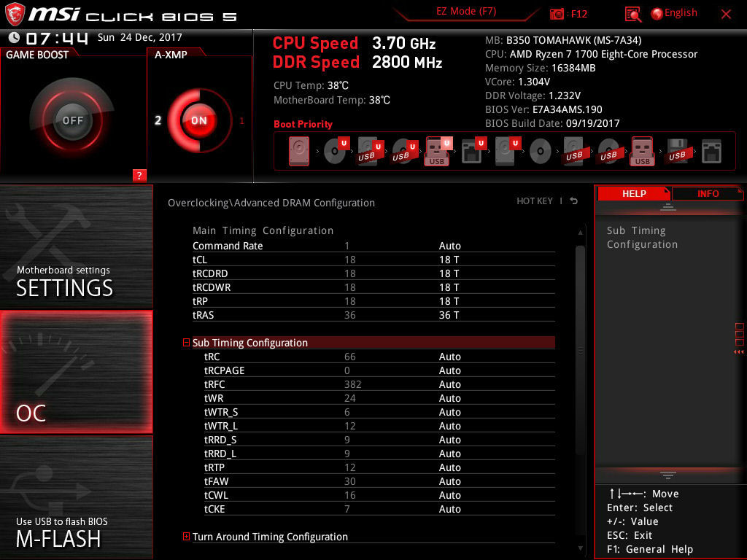Open the SETTINGS motherboard settings section

pyautogui.click(x=76, y=246)
